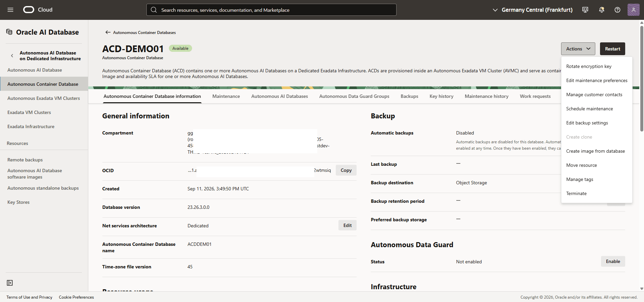Viewport: 644px width, 302px height.
Task: Select Edit maintenance preferences
Action: coord(597,80)
